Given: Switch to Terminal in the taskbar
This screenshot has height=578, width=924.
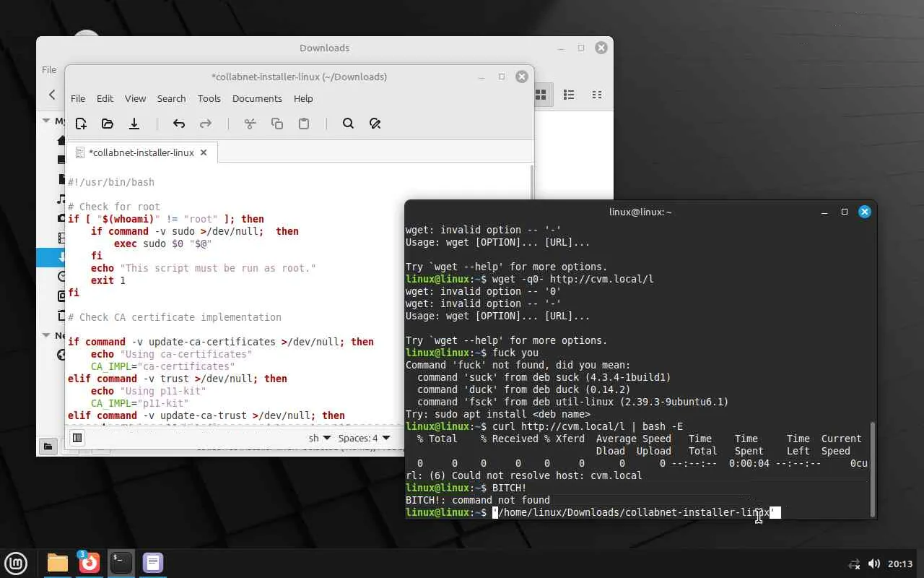Looking at the screenshot, I should (x=121, y=562).
